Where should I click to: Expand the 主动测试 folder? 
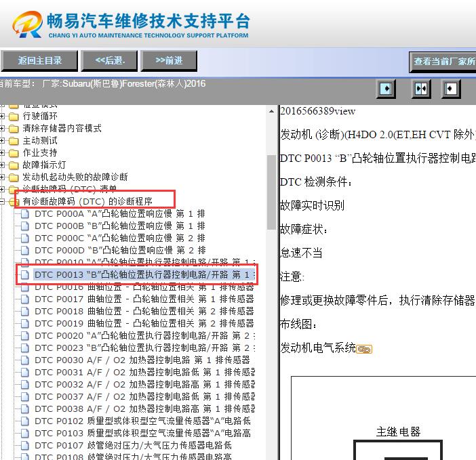pos(2,141)
